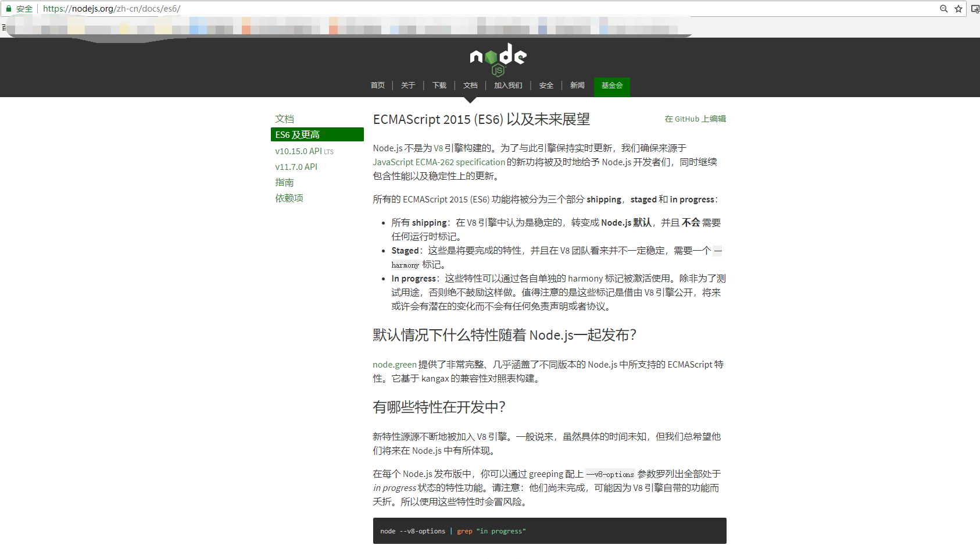Click the Node.js logo
Image resolution: width=980 pixels, height=559 pixels.
(x=498, y=59)
